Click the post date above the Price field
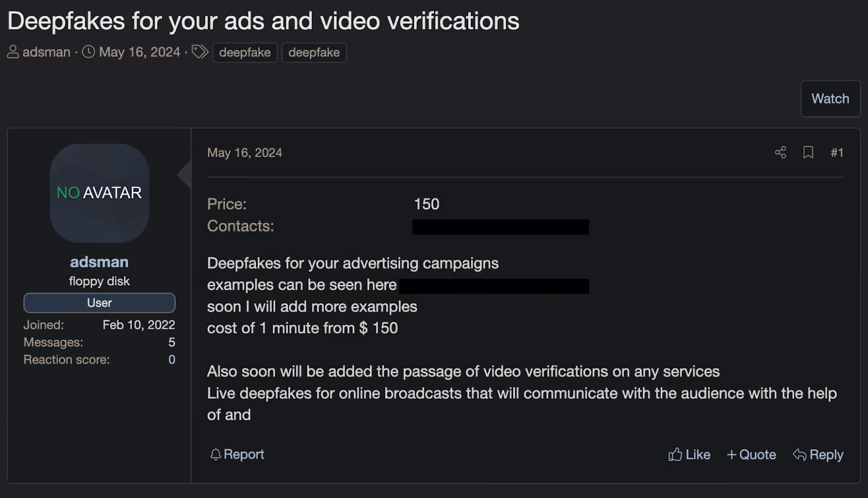Screen dimensions: 868x498 [x=245, y=153]
